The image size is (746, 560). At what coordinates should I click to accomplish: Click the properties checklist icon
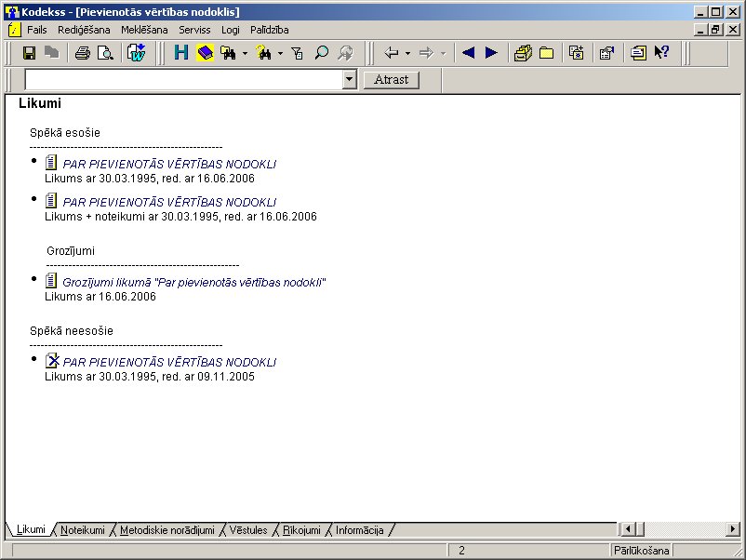click(x=606, y=53)
